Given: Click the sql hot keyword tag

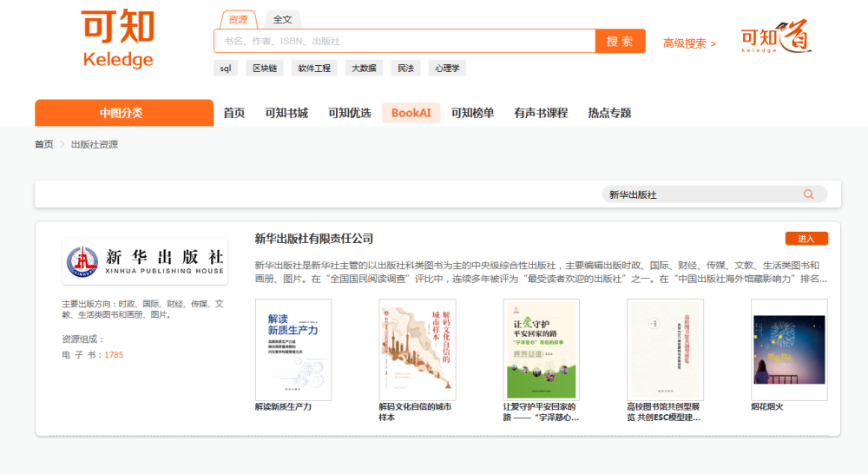Looking at the screenshot, I should [225, 68].
